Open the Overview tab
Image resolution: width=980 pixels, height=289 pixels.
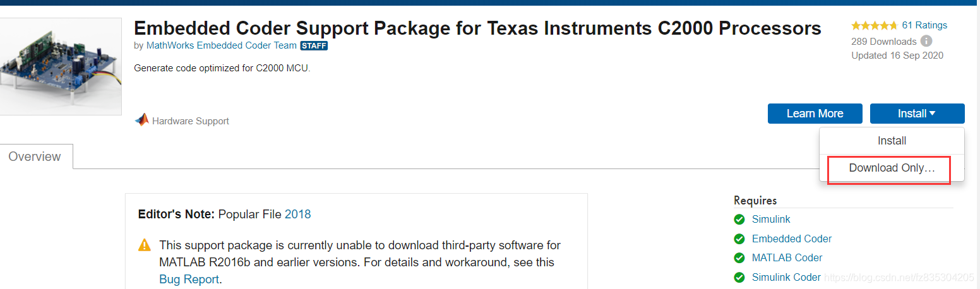coord(35,156)
